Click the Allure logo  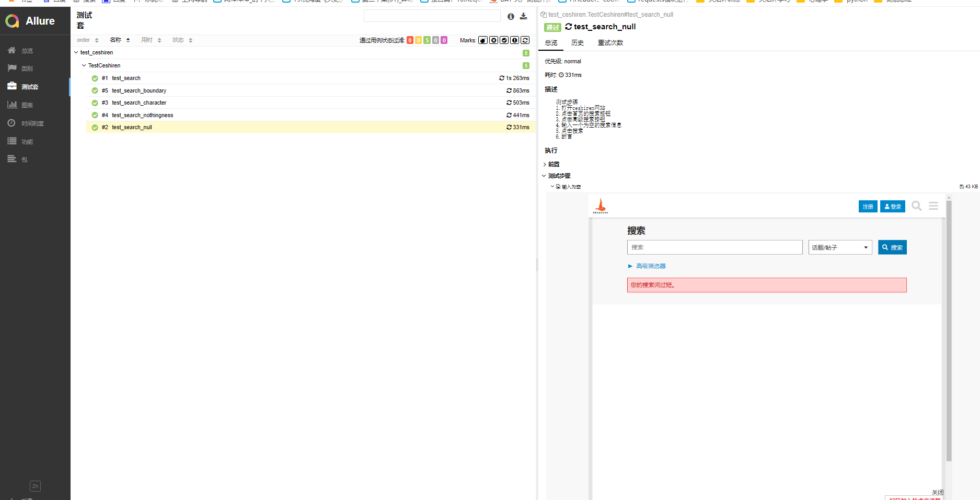coord(30,21)
